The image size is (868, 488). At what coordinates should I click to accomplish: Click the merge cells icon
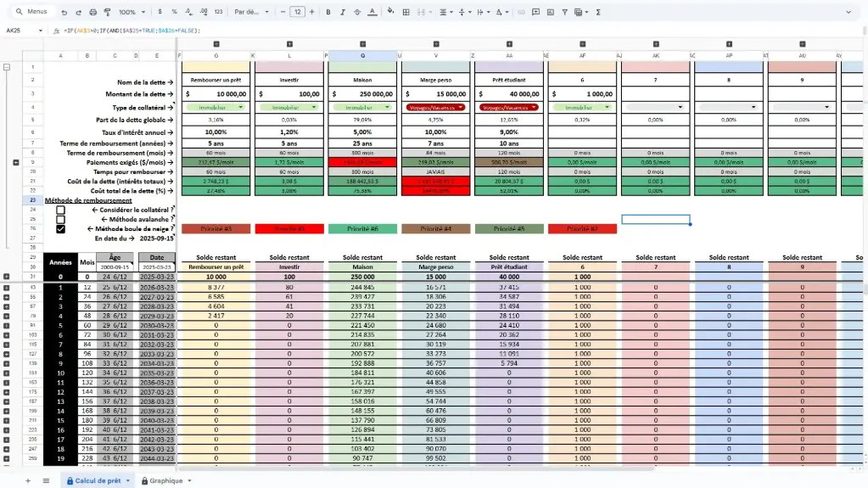tap(421, 12)
